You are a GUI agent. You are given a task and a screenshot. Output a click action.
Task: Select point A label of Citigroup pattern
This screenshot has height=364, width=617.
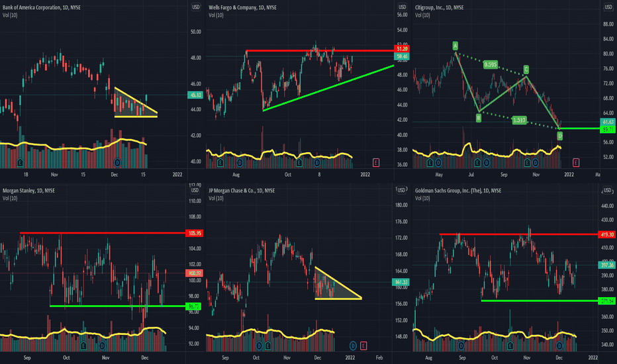(455, 46)
